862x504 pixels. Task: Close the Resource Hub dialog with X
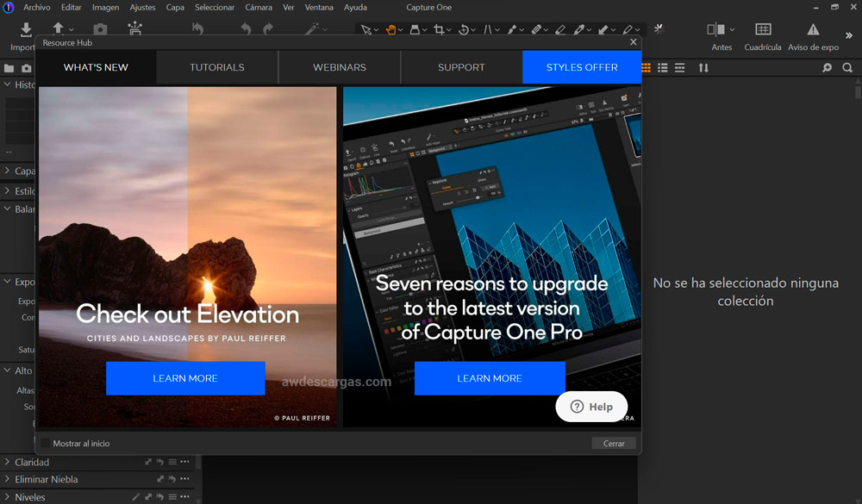pos(634,41)
